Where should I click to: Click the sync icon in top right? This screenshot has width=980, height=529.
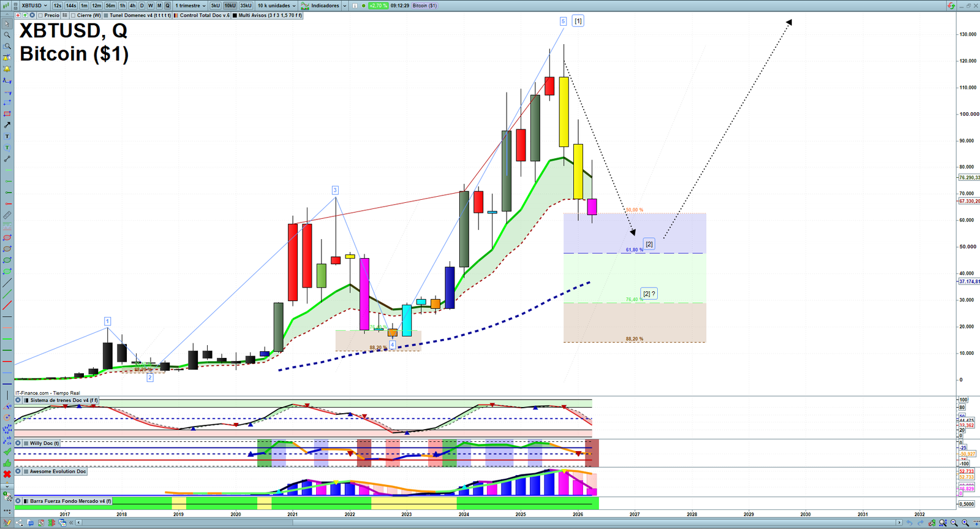[951, 6]
